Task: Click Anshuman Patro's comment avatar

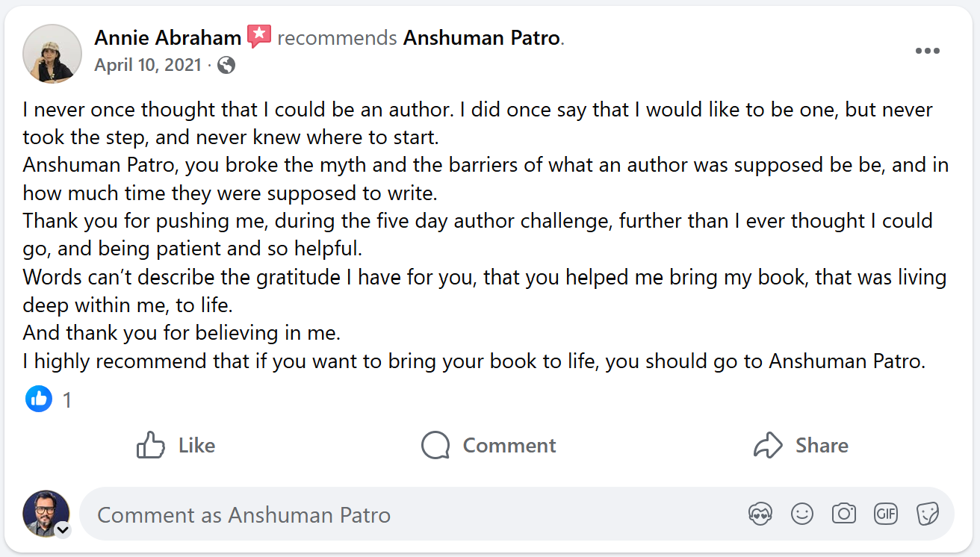Action: pos(46,514)
